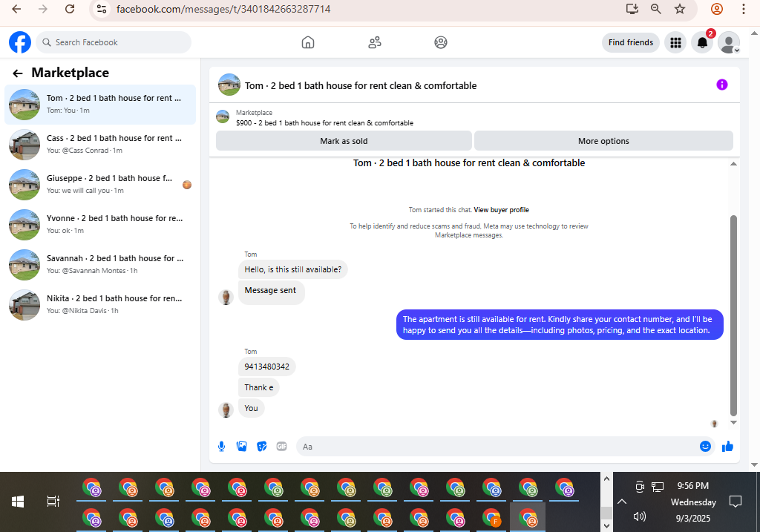The height and width of the screenshot is (532, 760).
Task: Open the browser zoom magnifier icon
Action: coord(656,9)
